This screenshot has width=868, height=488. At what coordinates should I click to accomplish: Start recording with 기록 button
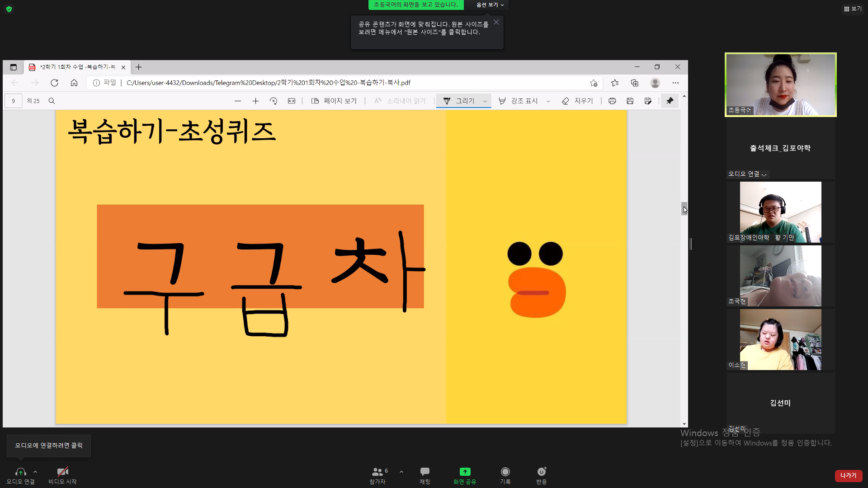pyautogui.click(x=505, y=476)
